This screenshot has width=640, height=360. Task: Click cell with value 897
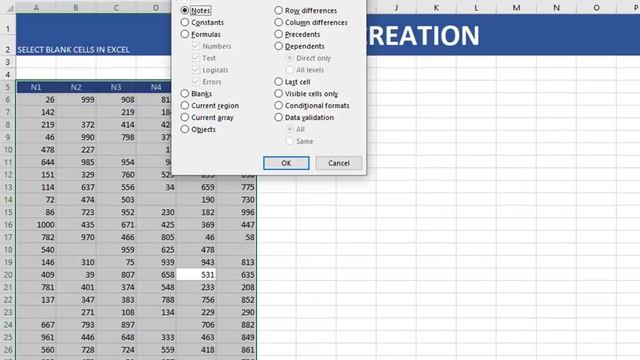(x=116, y=324)
